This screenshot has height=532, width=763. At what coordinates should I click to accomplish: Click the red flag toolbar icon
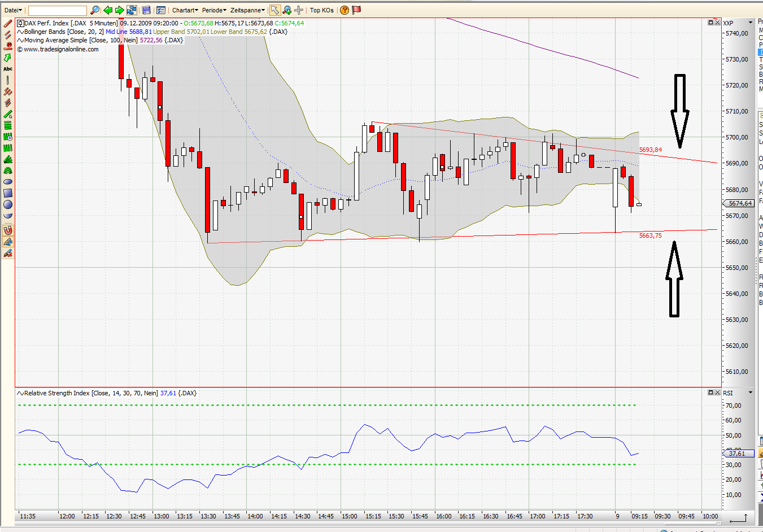[356, 10]
